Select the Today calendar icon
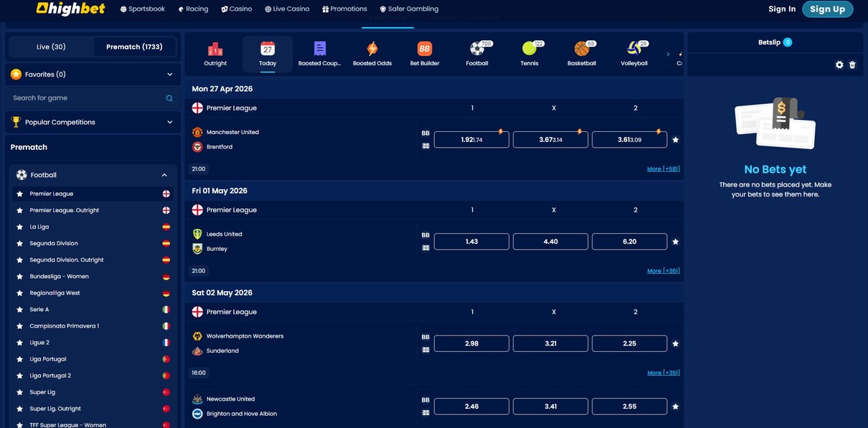This screenshot has width=868, height=428. 268,49
